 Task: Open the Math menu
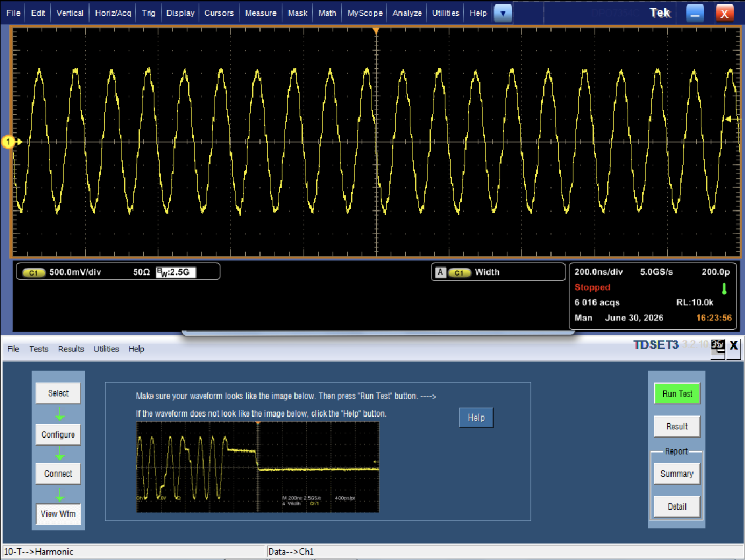point(327,13)
